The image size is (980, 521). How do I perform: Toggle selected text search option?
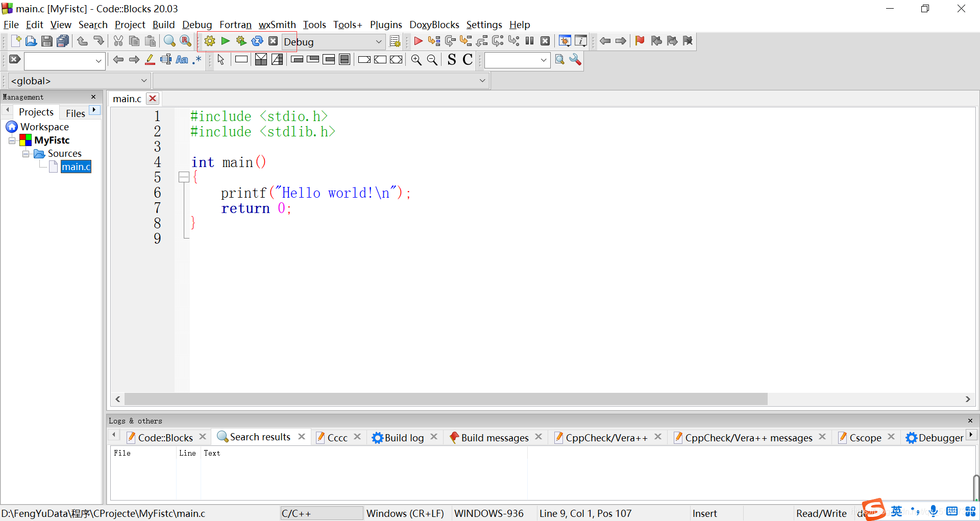(x=165, y=60)
